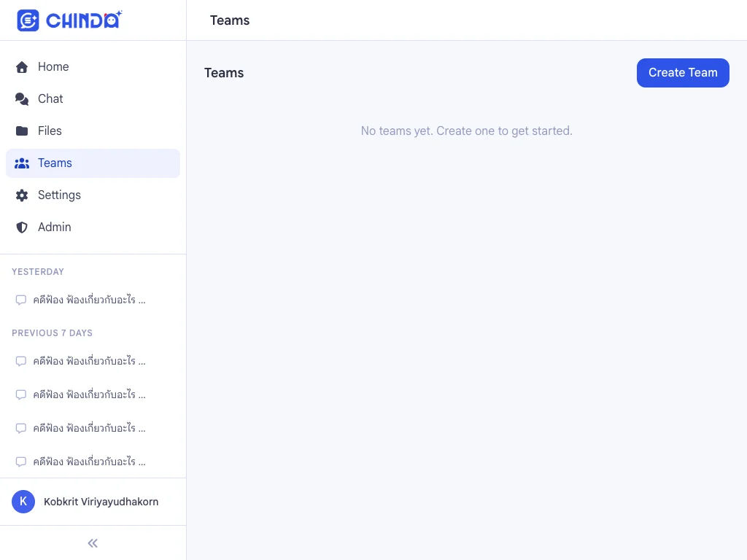Click the Chat bubbles icon
The image size is (747, 560).
[22, 99]
